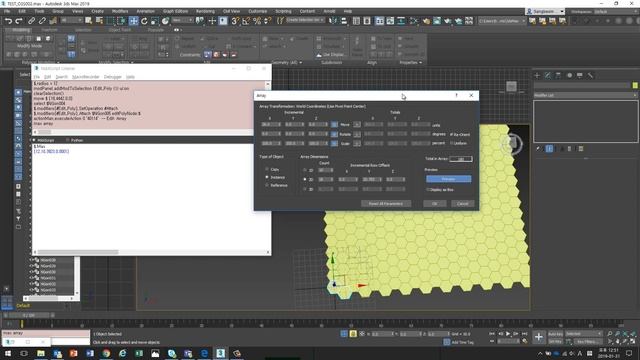Toggle the 3D Snaps icon
The image size is (640, 360).
235,20
